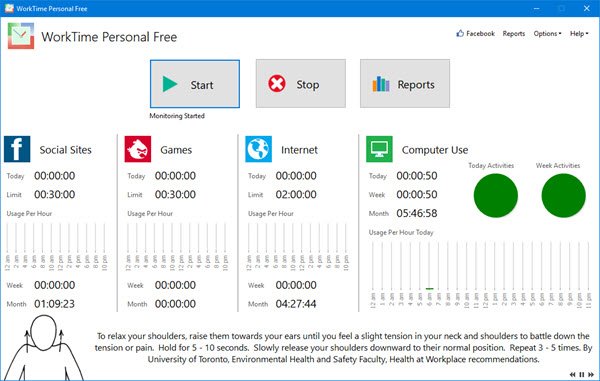
Task: Click the green bar in Usage Per Hour Today
Action: pyautogui.click(x=429, y=288)
